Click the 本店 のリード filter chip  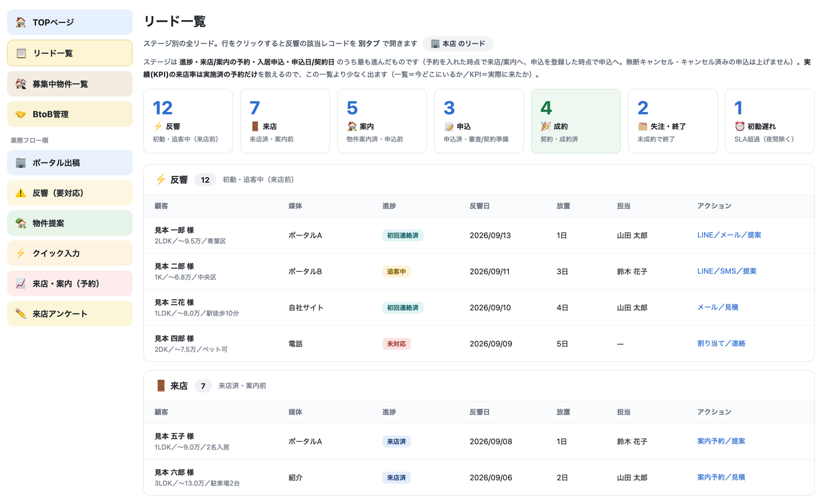(458, 44)
